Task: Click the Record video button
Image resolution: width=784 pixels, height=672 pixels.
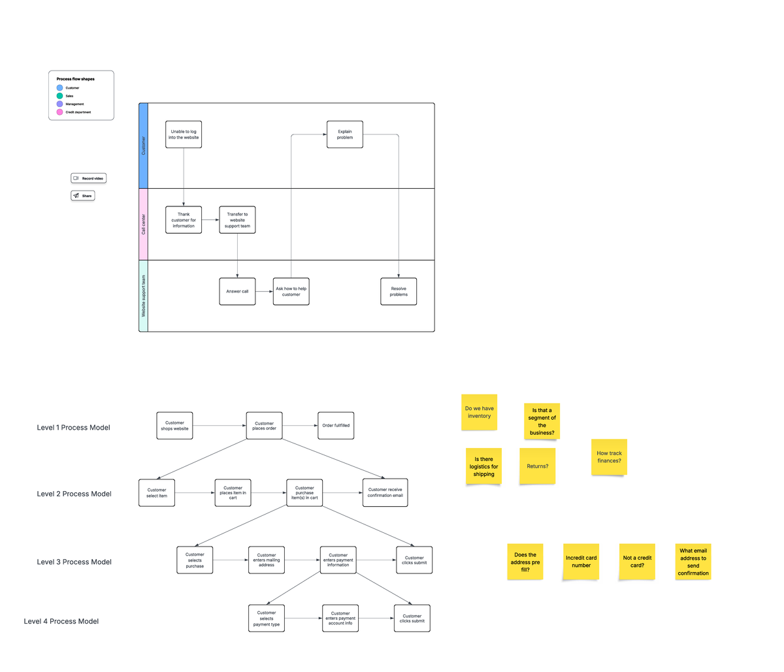Action: 88,178
